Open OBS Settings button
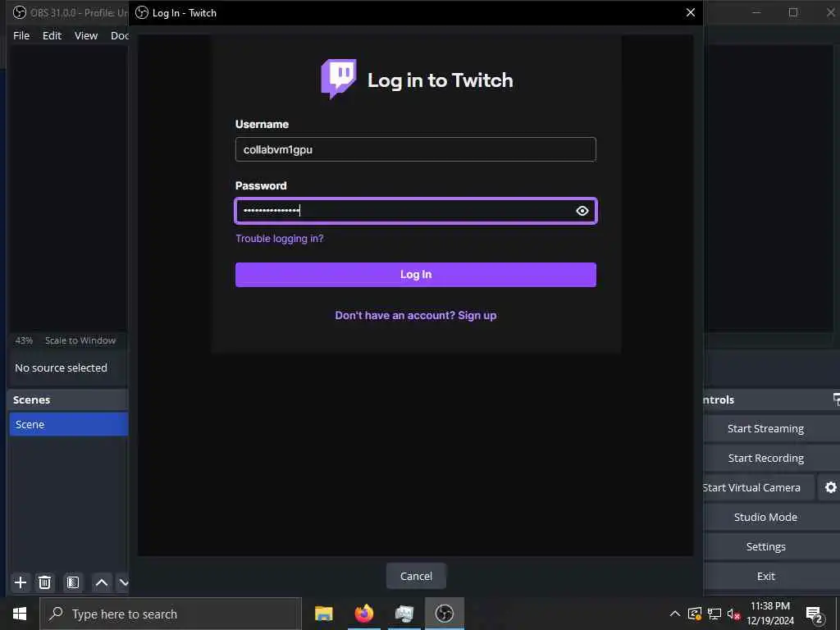840x630 pixels. tap(765, 546)
